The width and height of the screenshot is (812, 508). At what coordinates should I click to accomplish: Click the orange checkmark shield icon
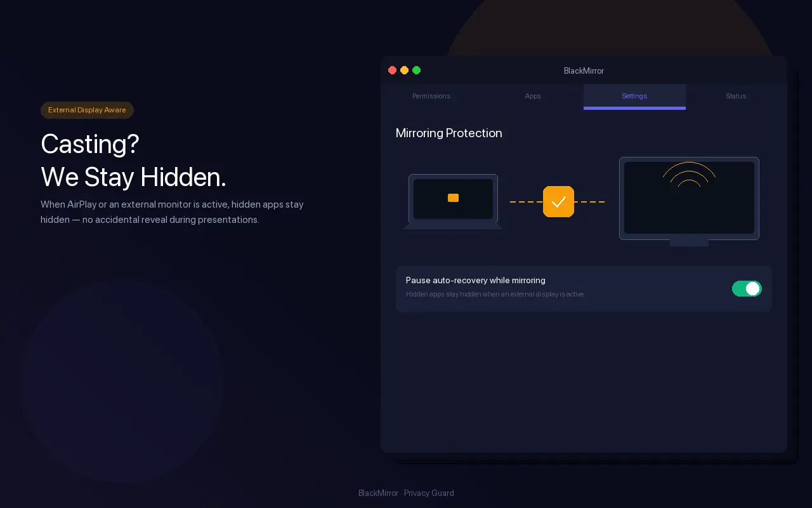tap(558, 202)
